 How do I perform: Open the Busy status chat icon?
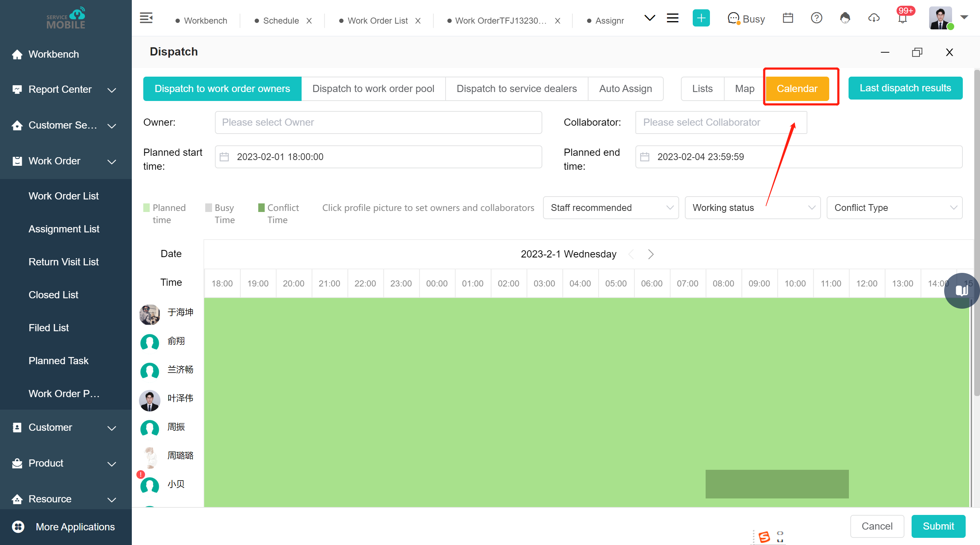734,18
